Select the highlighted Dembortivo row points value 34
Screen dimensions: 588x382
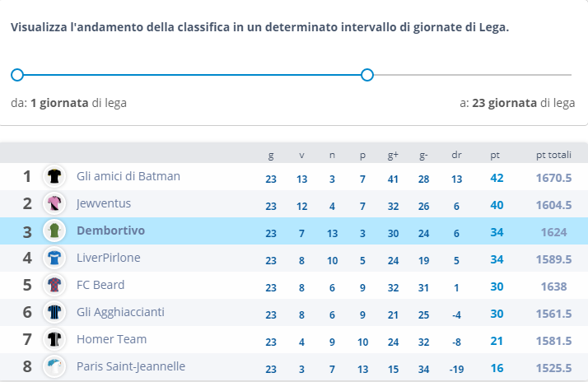point(497,232)
